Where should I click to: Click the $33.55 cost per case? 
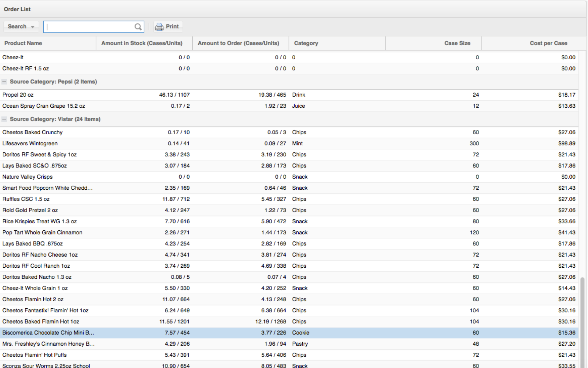pos(567,366)
